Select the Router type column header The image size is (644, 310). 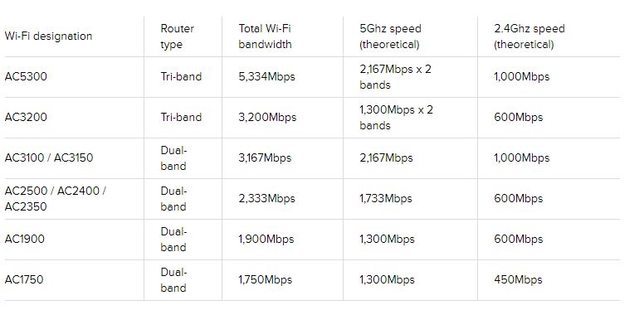tap(178, 36)
